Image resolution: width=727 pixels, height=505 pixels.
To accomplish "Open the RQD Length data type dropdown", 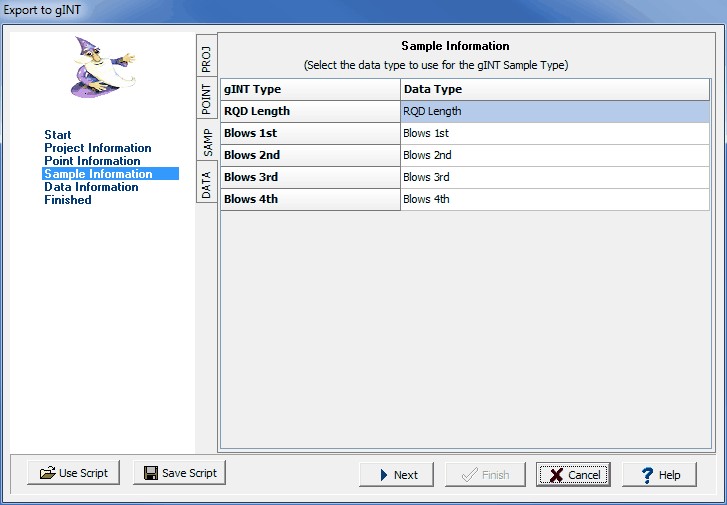I will tap(555, 111).
